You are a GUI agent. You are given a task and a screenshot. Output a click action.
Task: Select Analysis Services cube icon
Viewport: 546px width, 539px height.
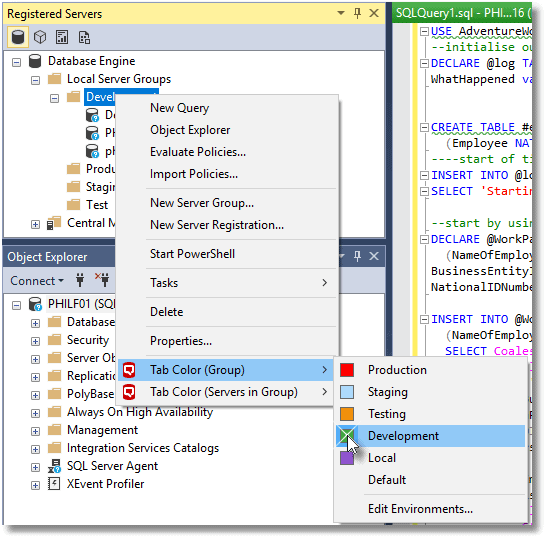pyautogui.click(x=40, y=37)
